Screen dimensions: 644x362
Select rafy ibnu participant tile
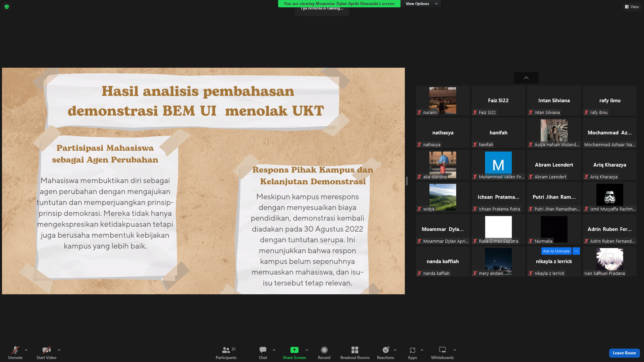(610, 101)
